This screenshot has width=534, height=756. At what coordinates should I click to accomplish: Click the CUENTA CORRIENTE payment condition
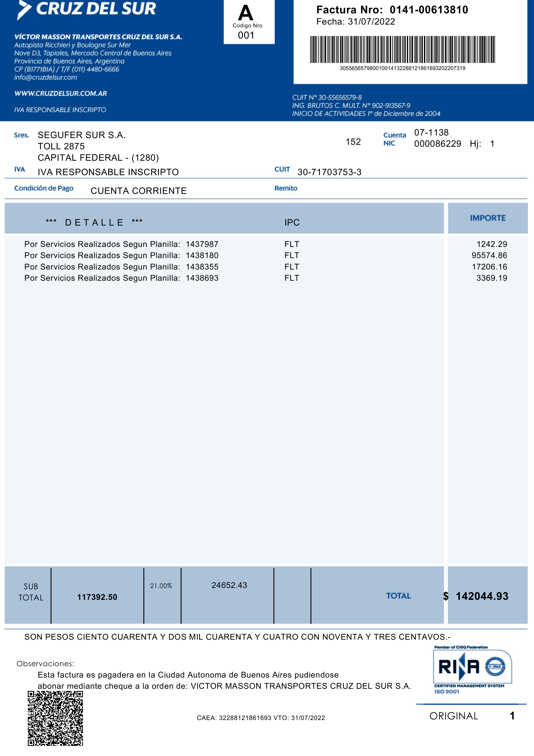[138, 191]
